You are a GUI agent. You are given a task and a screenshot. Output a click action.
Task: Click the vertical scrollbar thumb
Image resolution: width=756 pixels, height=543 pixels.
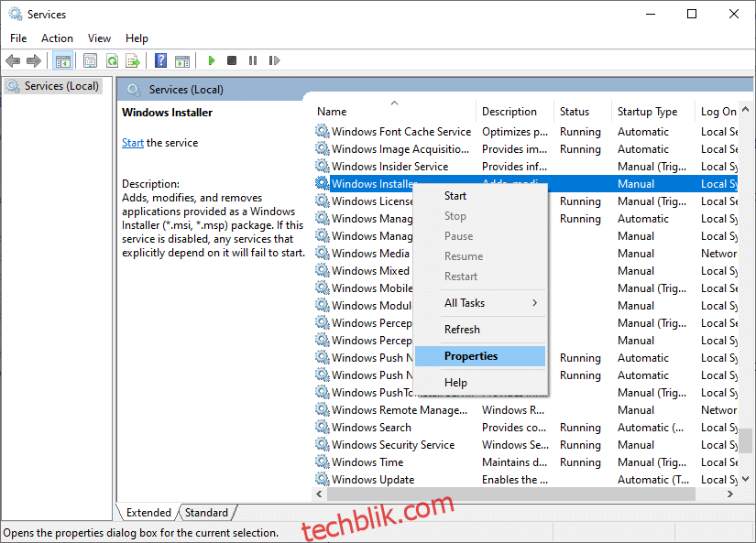tap(746, 440)
